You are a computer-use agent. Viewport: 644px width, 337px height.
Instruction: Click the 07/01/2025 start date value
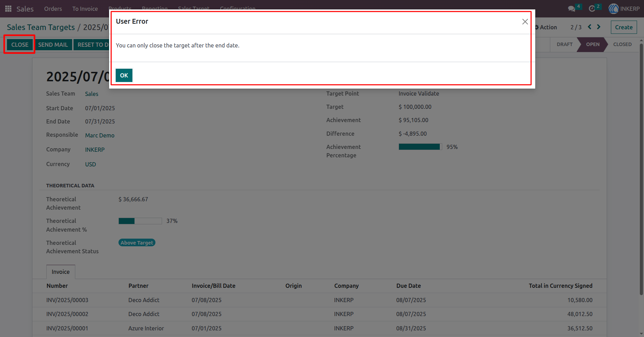point(100,108)
